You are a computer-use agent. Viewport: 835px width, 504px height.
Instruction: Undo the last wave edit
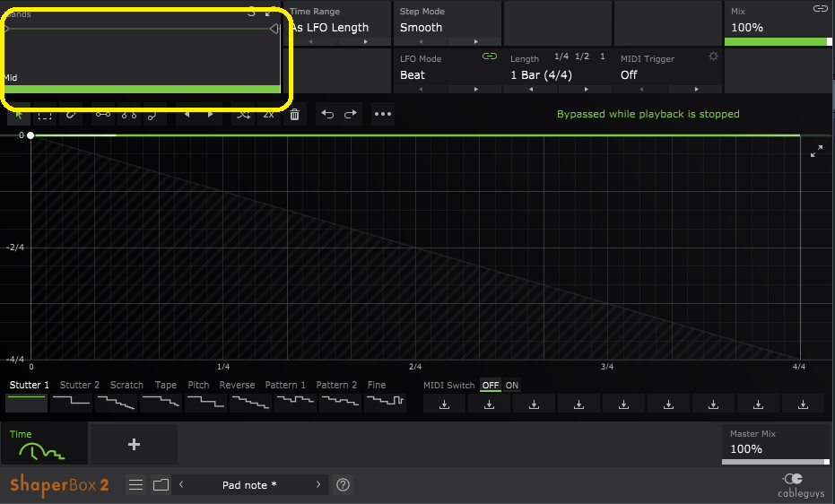coord(327,114)
